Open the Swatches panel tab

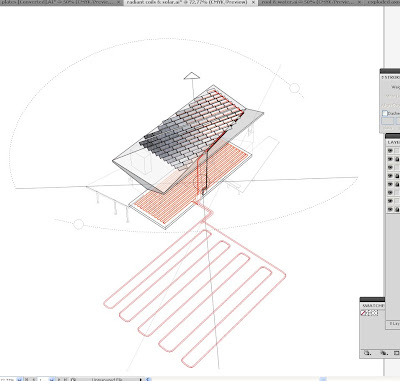point(373,305)
